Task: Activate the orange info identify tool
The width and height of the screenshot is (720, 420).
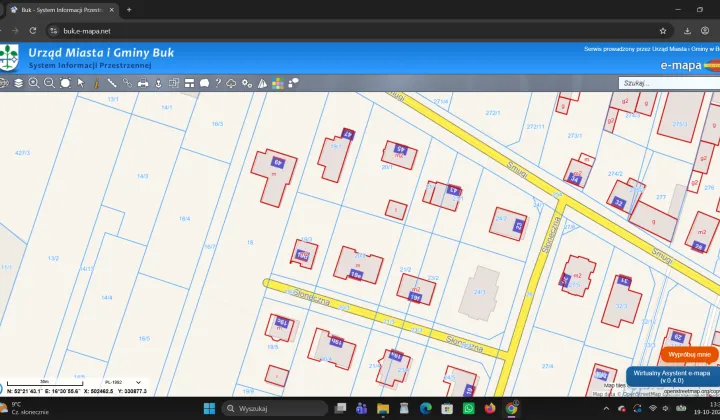Action: click(x=96, y=83)
